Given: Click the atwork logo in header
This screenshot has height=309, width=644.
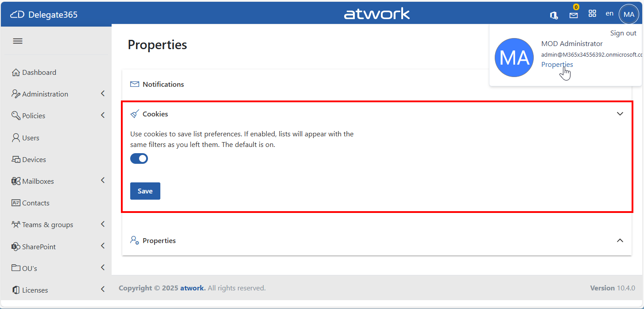Looking at the screenshot, I should (377, 14).
